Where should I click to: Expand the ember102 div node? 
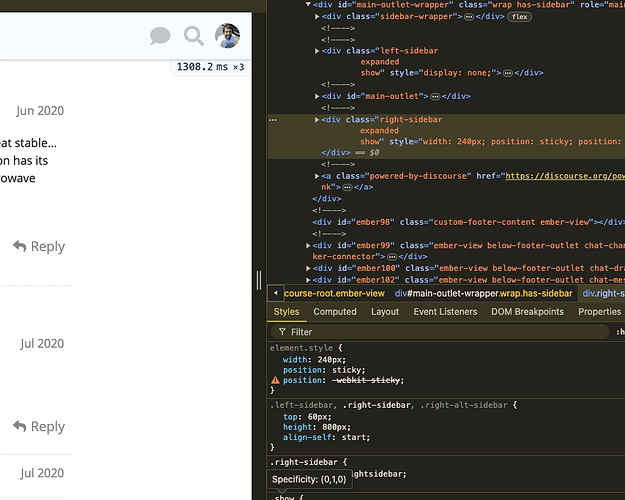308,280
